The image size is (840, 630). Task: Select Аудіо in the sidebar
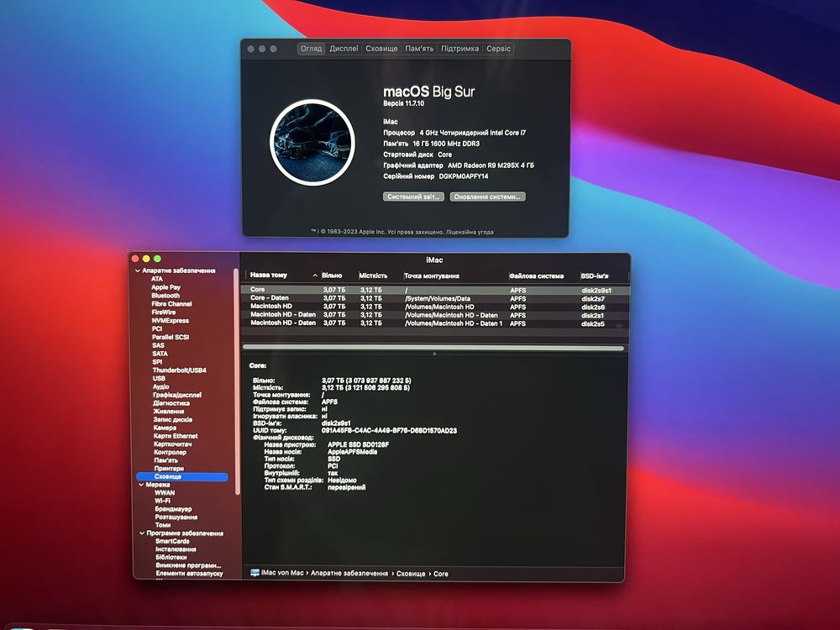coord(161,386)
